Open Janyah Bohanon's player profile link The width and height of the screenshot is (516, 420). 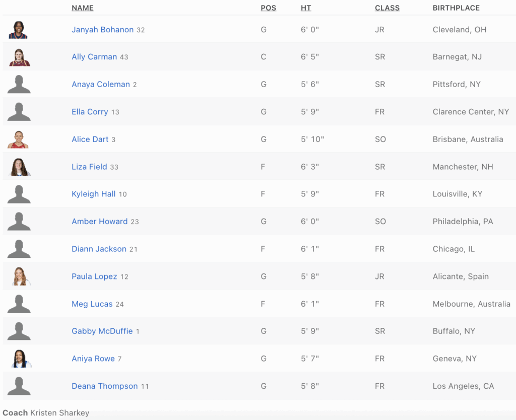[102, 30]
